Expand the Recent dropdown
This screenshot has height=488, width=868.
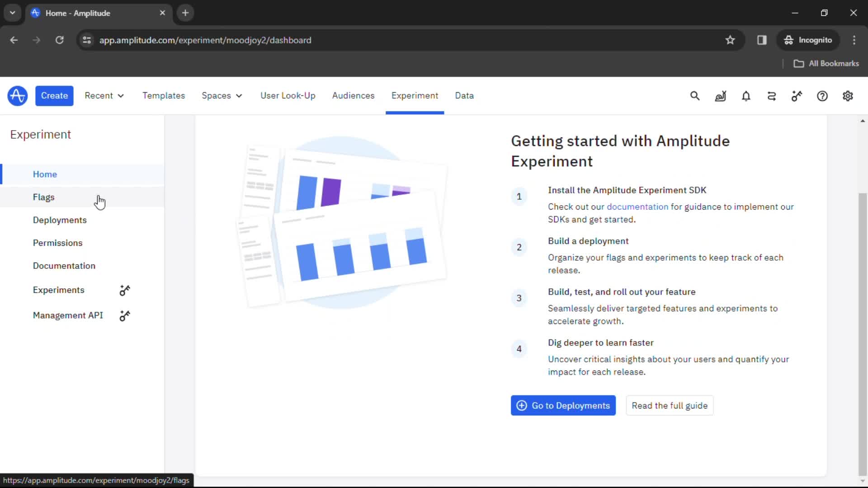104,96
